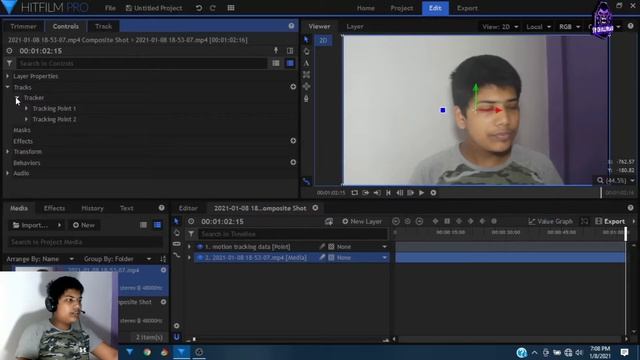Click Search in Controls field
Image resolution: width=640 pixels, height=360 pixels.
[x=143, y=64]
